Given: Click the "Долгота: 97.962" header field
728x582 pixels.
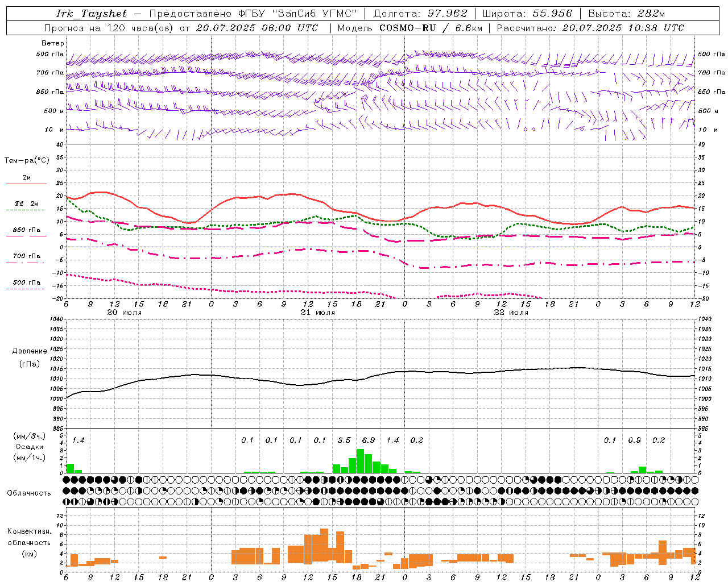Looking at the screenshot, I should [420, 14].
